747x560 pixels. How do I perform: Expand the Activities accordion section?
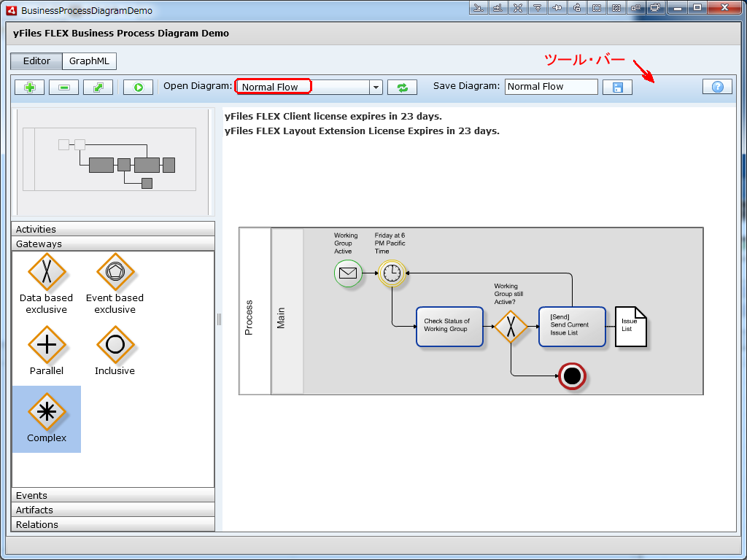tap(113, 229)
